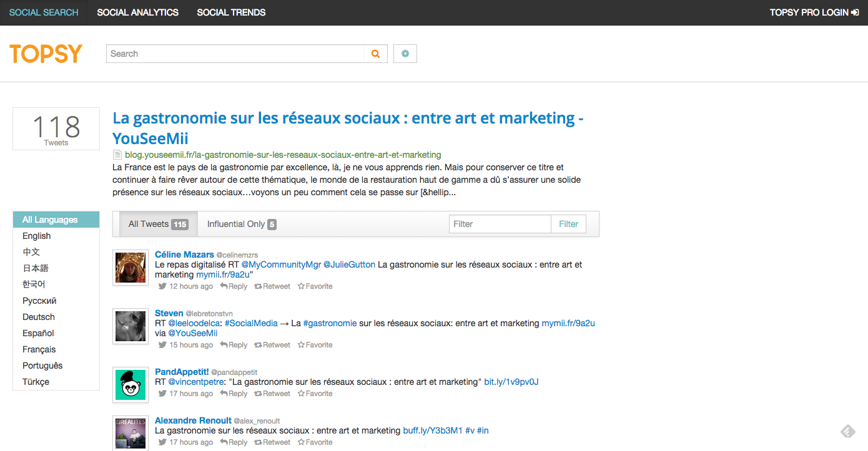The height and width of the screenshot is (451, 868).
Task: Click the document icon beside blog.youseemii.fr URL
Action: 117,155
